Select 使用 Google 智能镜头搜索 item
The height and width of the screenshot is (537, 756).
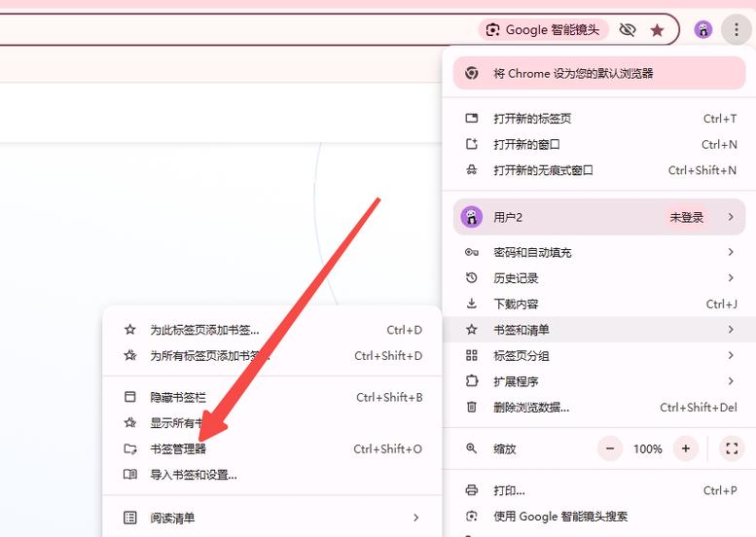(x=599, y=517)
